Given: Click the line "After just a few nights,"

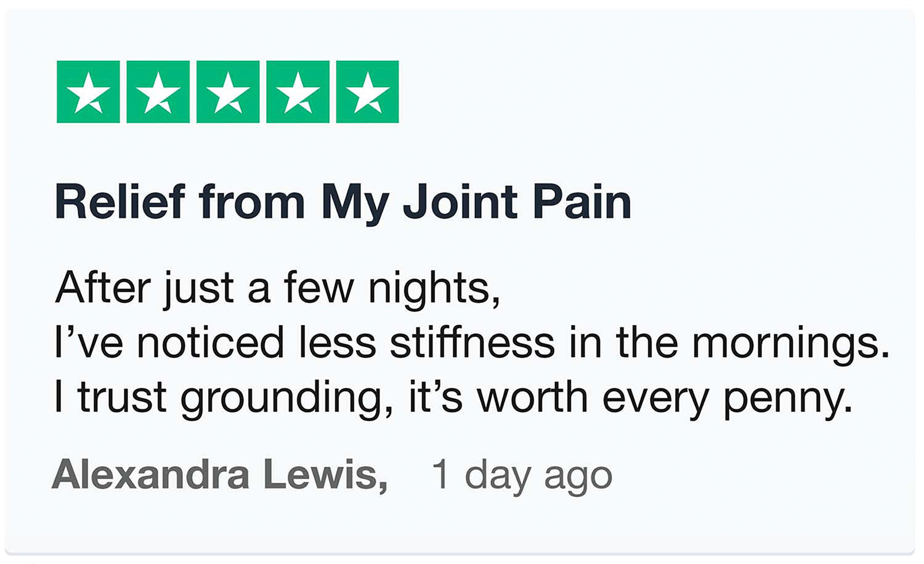Looking at the screenshot, I should (x=277, y=288).
